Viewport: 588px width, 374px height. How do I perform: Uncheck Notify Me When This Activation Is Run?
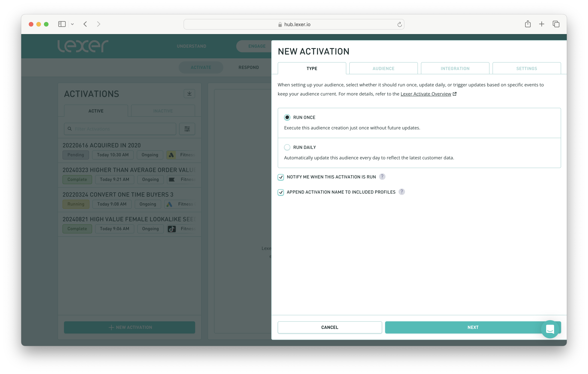[x=281, y=177]
